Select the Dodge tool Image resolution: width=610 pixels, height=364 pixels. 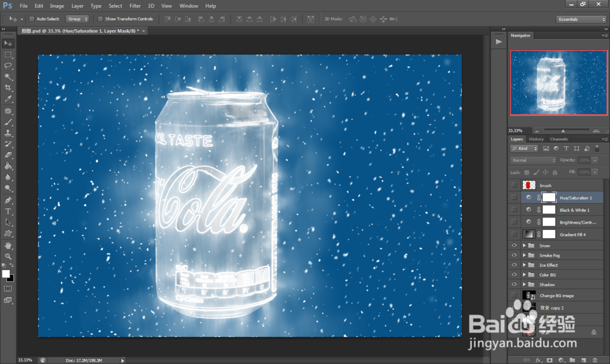tap(8, 188)
